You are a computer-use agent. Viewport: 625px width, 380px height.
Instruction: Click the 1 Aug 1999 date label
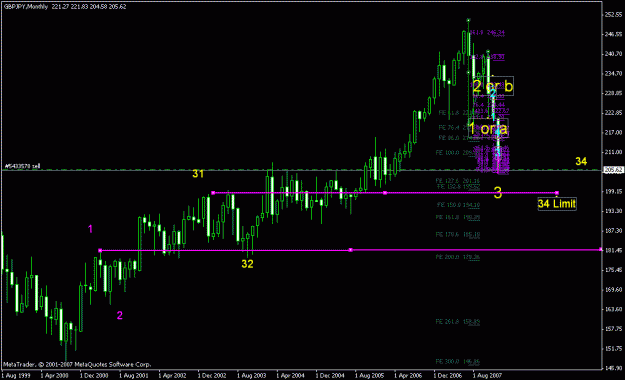click(x=16, y=376)
